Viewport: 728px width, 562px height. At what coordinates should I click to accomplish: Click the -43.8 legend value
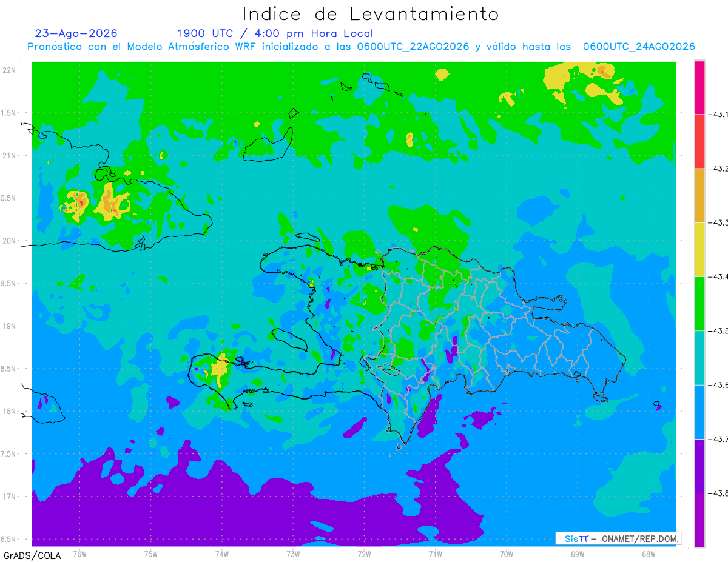[x=718, y=493]
